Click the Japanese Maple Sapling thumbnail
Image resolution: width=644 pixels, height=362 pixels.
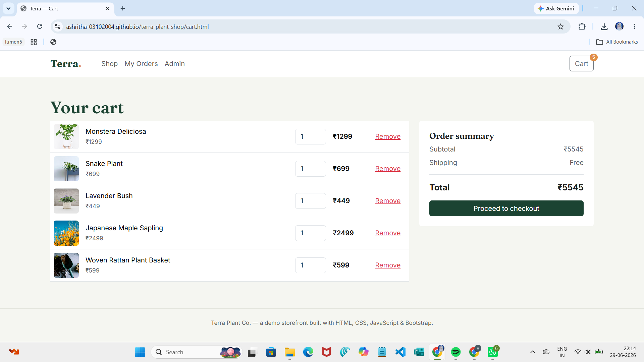click(x=66, y=233)
